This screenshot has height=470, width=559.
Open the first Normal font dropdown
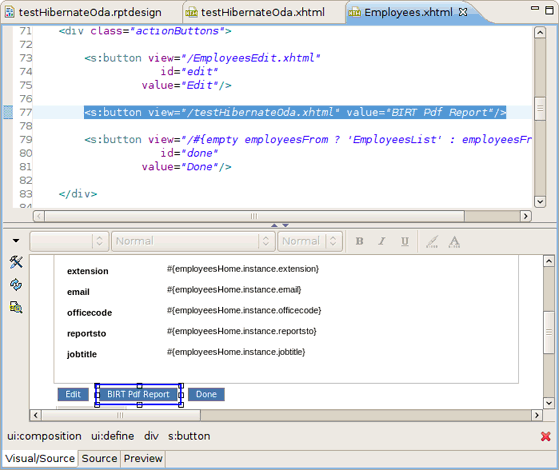193,241
